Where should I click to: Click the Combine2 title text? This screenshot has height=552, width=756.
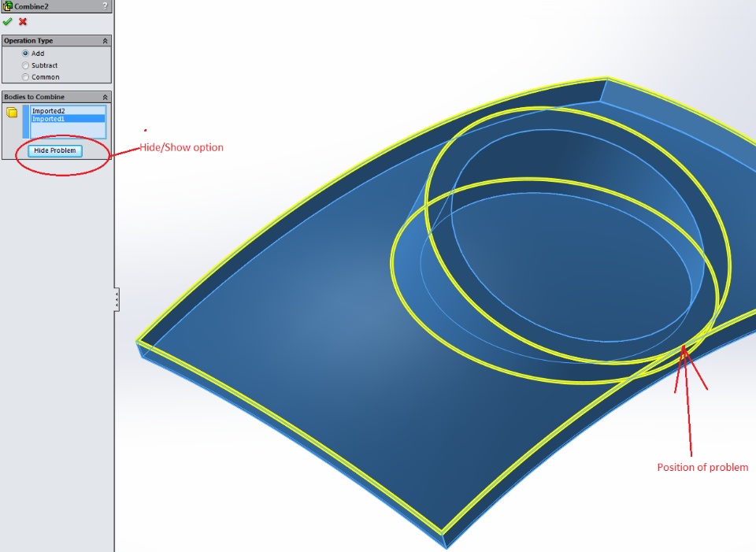coord(31,7)
